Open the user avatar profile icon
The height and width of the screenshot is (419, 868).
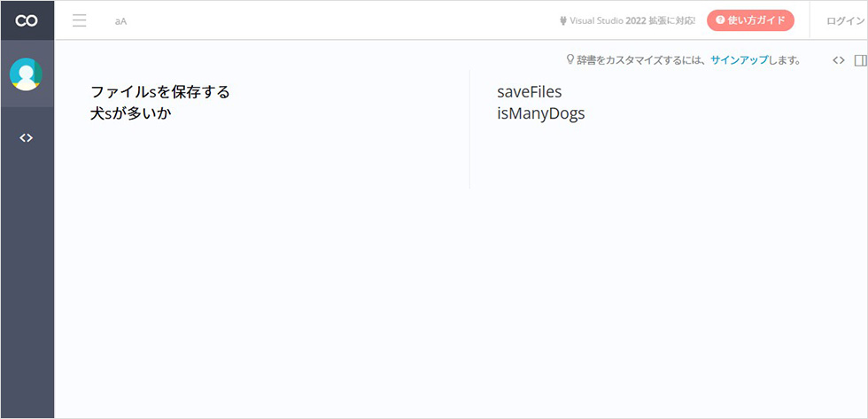pyautogui.click(x=26, y=74)
